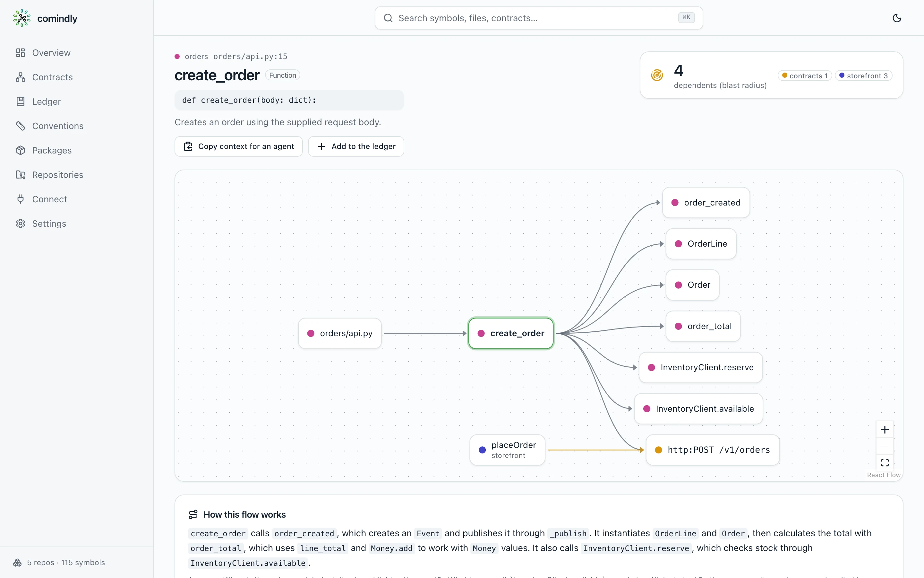The height and width of the screenshot is (578, 924).
Task: Click the storefront 3 badge
Action: [x=864, y=76]
